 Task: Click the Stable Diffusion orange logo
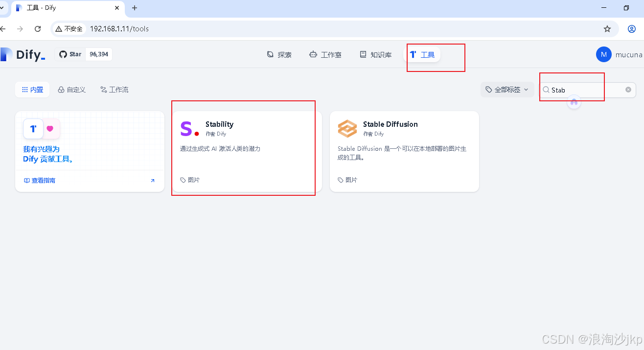[x=347, y=128]
